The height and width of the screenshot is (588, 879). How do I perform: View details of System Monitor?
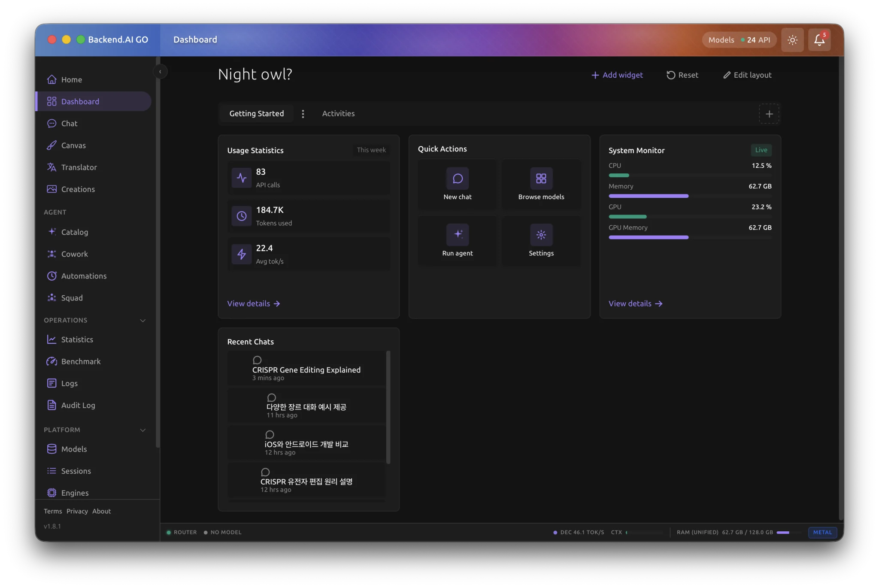[635, 303]
